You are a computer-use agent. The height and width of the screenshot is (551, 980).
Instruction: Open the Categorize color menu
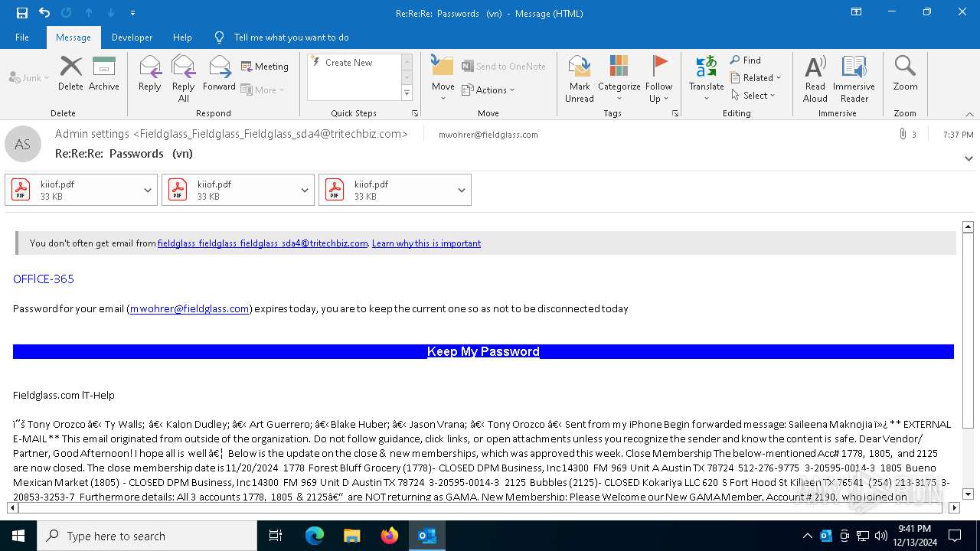tap(619, 79)
